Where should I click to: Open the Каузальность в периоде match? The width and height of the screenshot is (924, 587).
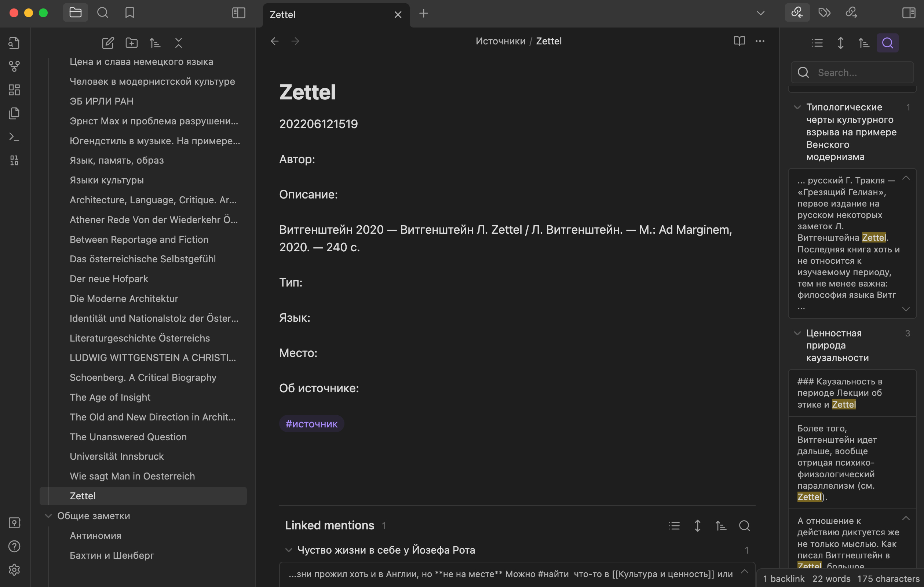tap(852, 393)
